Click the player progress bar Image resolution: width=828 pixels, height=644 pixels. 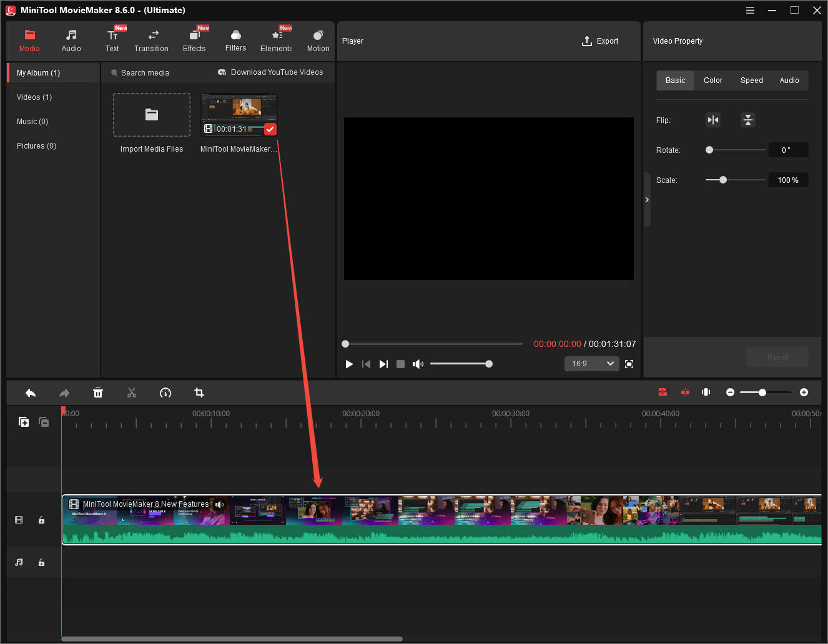tap(433, 344)
